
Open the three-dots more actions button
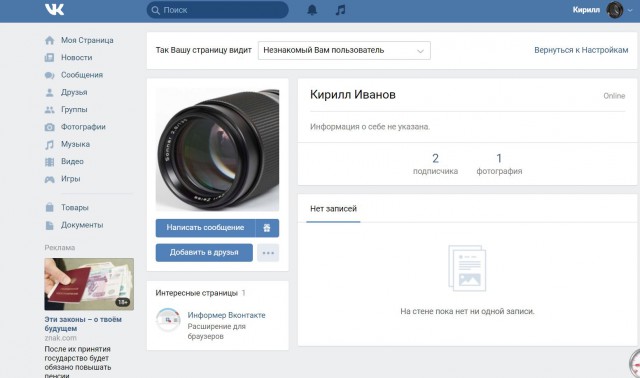tap(268, 253)
